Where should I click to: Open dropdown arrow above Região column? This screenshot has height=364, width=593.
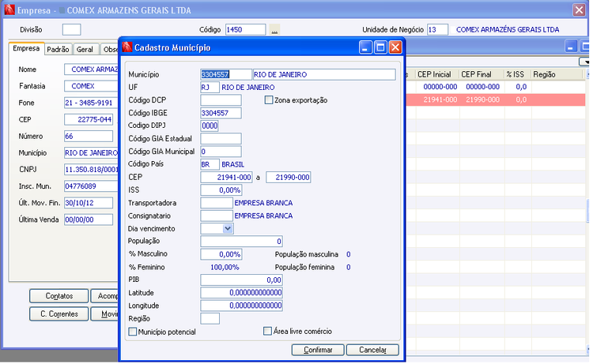[585, 62]
